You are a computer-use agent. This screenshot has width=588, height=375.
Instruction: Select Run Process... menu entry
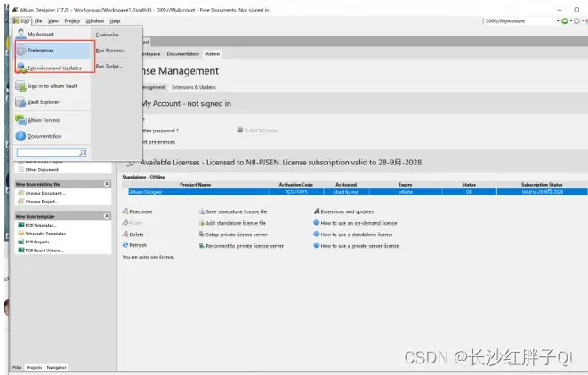coord(110,50)
